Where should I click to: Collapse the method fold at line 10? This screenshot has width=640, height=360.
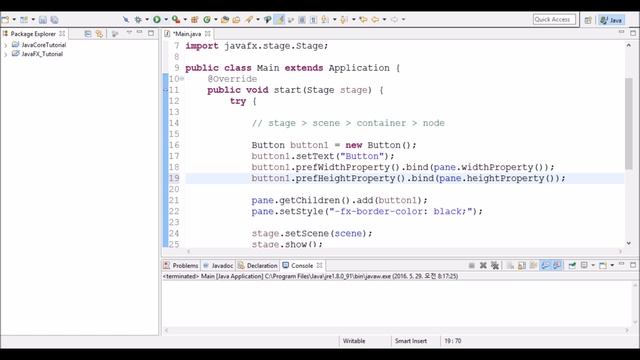pyautogui.click(x=182, y=78)
